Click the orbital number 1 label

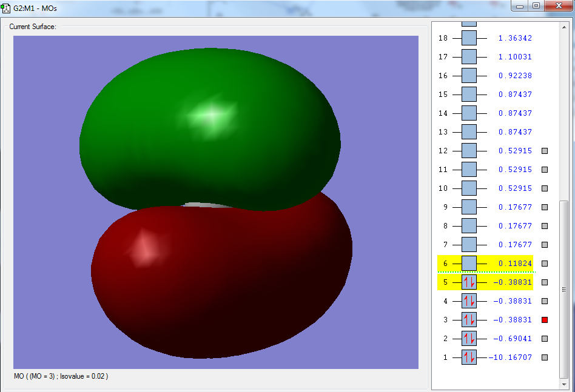[x=445, y=357]
